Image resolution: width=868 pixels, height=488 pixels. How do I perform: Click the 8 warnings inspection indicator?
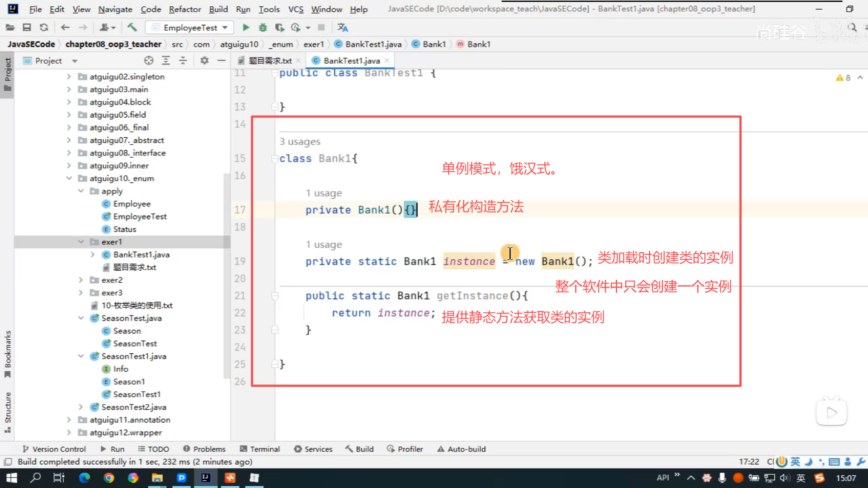pyautogui.click(x=844, y=78)
